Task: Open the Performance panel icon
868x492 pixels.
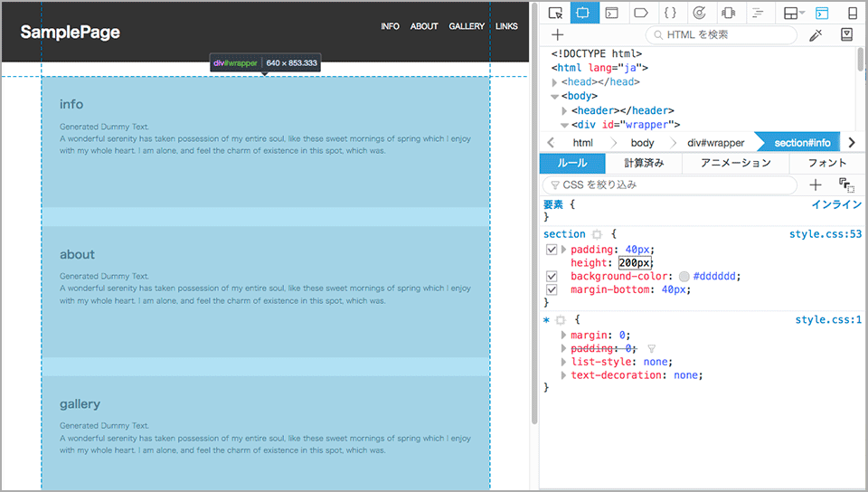Action: tap(698, 13)
